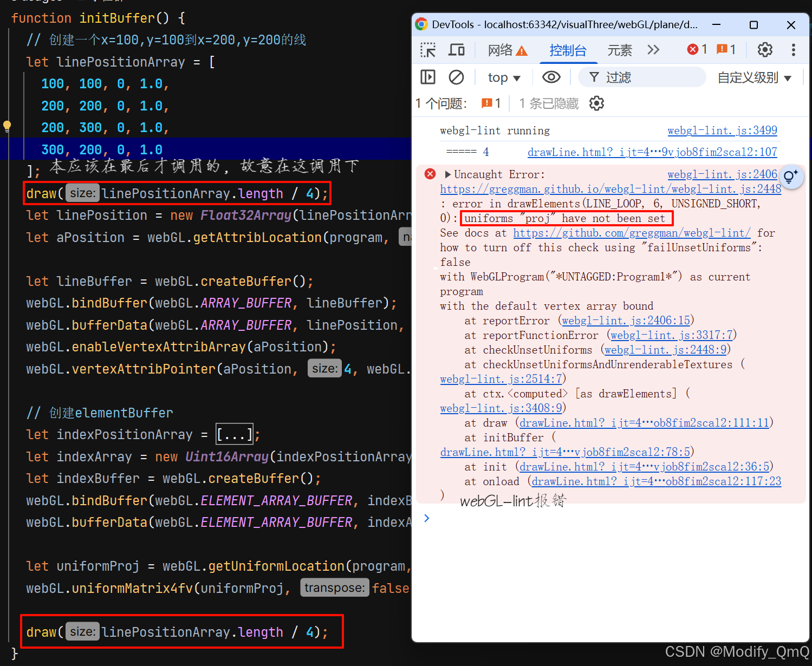Expand more DevTools tabs with double chevron
The image size is (812, 666).
pos(653,50)
